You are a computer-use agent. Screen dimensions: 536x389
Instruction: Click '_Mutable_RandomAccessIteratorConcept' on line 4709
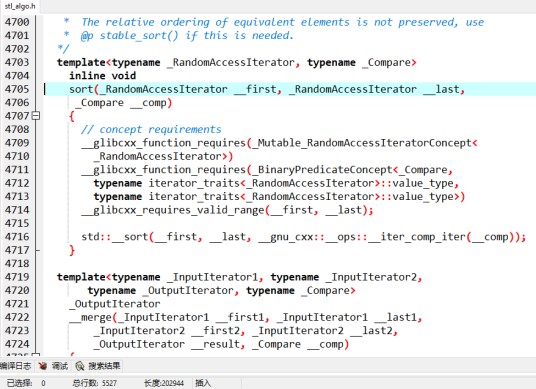click(362, 143)
